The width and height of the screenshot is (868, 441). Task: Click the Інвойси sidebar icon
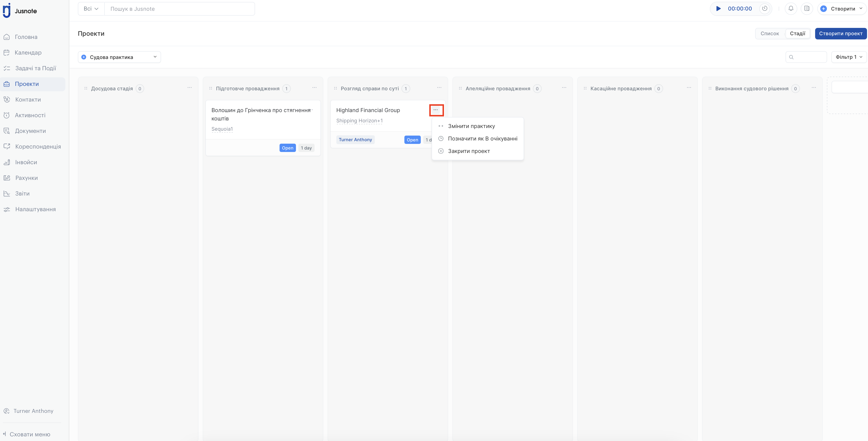(6, 162)
